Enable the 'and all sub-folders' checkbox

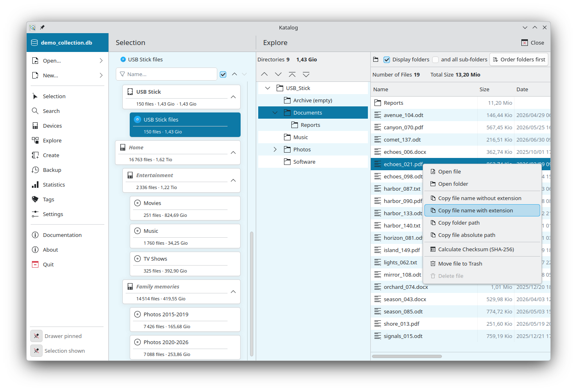(435, 60)
